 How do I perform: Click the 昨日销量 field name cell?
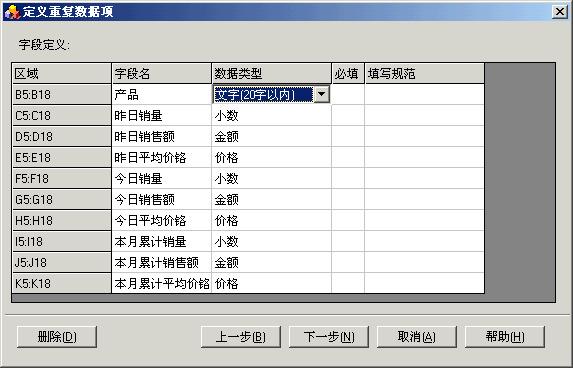[x=162, y=115]
